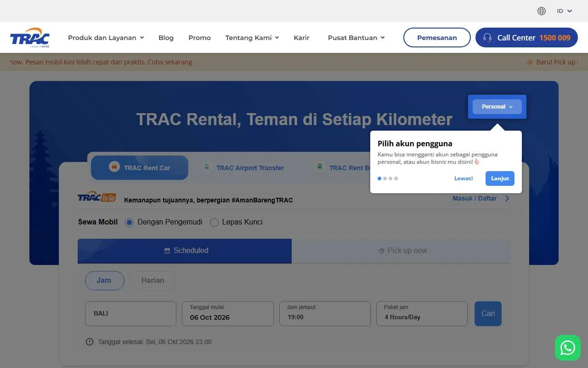The height and width of the screenshot is (368, 588).
Task: Click Call Center 1500 009 button
Action: (x=526, y=38)
